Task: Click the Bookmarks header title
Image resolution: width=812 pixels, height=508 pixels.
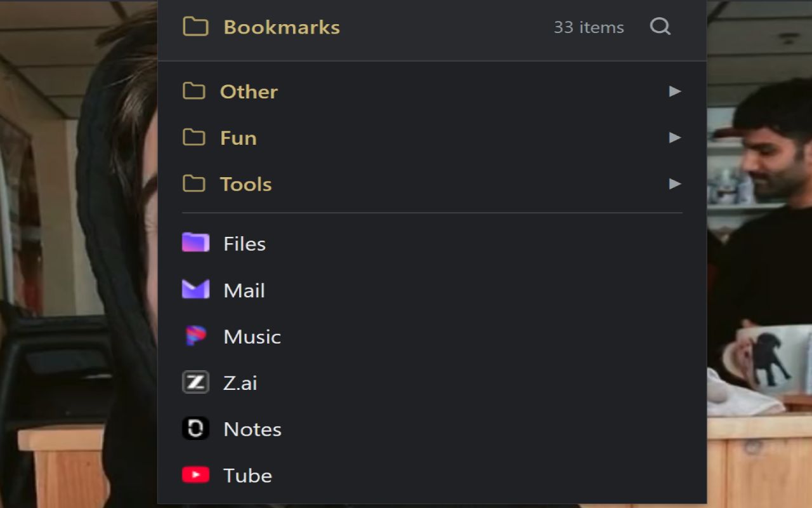Action: coord(282,27)
